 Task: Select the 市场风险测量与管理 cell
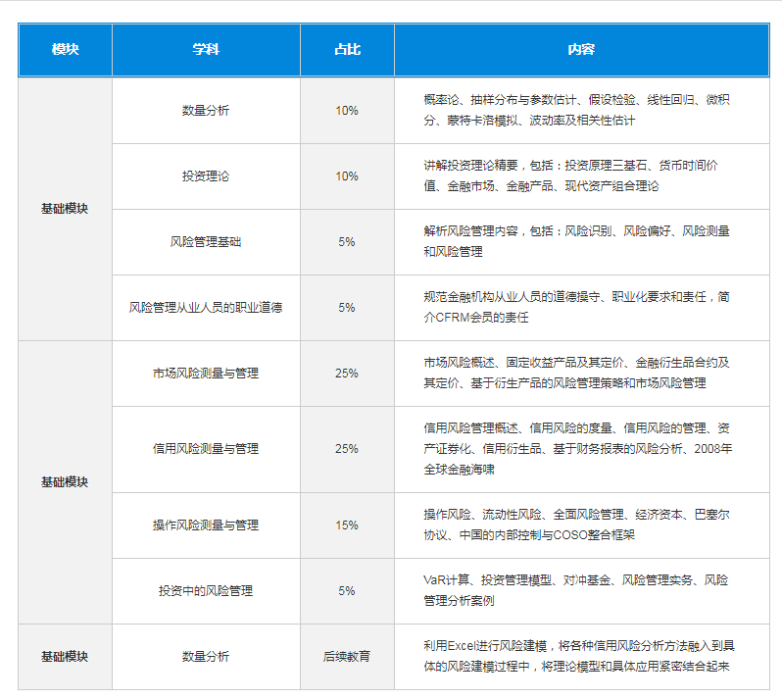[x=206, y=374]
